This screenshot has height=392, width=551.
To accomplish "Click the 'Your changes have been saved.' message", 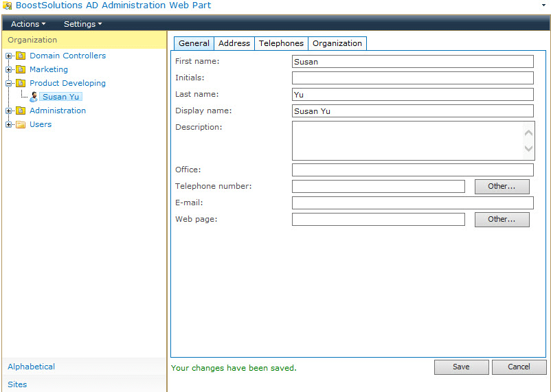I will tap(234, 368).
